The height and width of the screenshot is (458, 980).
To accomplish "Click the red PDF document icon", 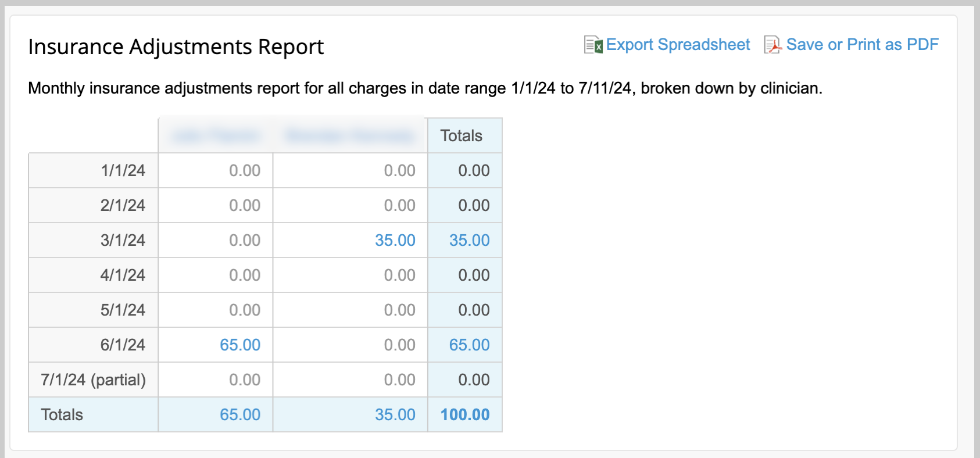I will point(772,45).
